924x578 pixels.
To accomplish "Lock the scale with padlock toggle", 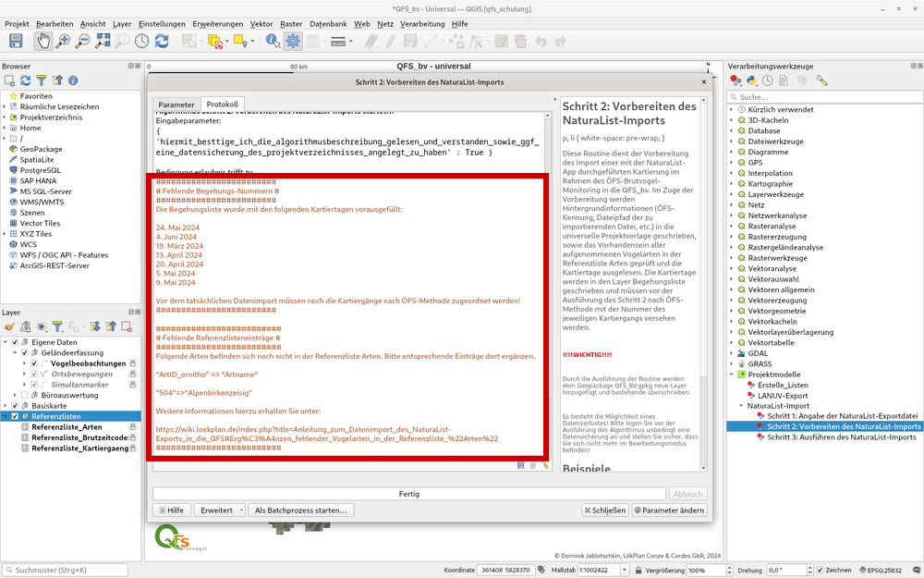I will pos(638,571).
